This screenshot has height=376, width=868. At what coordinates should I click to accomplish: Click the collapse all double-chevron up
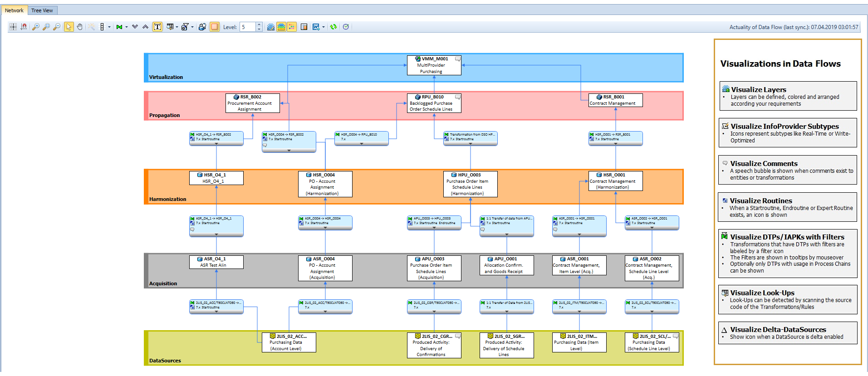click(x=145, y=27)
